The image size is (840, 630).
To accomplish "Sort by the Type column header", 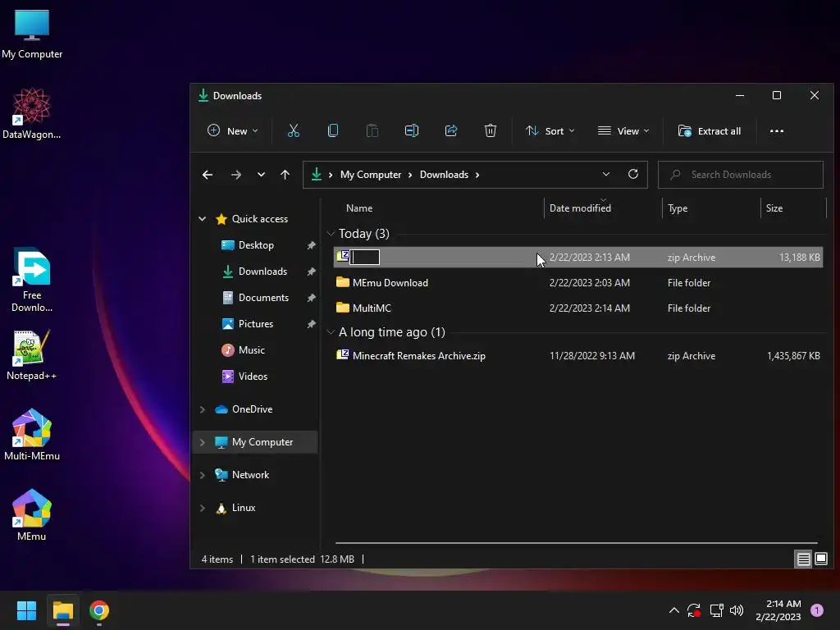I will pyautogui.click(x=678, y=208).
